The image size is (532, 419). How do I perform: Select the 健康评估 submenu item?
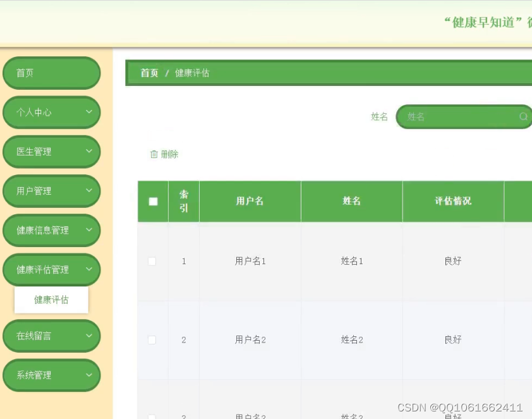[51, 300]
